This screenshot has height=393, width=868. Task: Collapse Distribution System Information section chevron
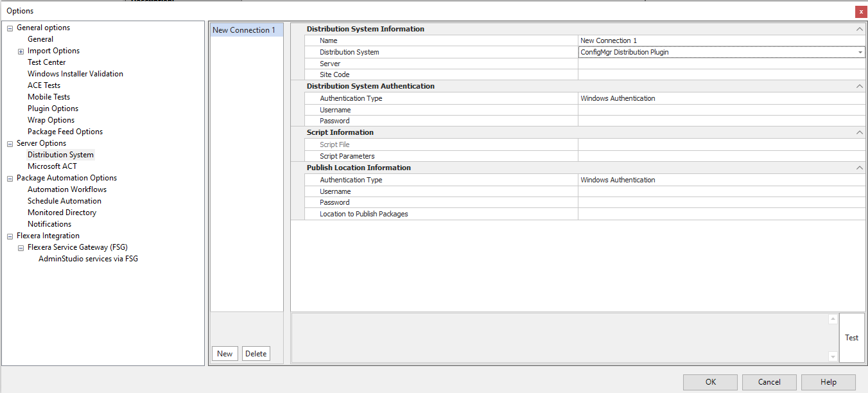(x=859, y=30)
